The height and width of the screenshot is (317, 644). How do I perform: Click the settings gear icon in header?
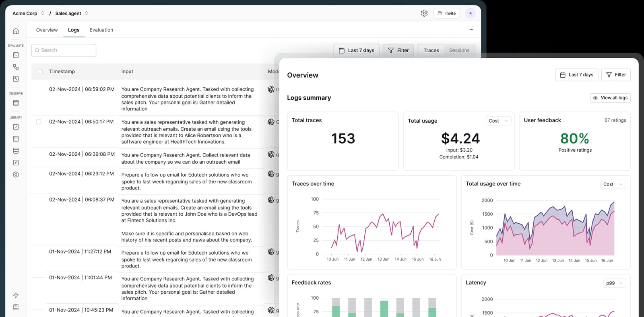(x=424, y=13)
